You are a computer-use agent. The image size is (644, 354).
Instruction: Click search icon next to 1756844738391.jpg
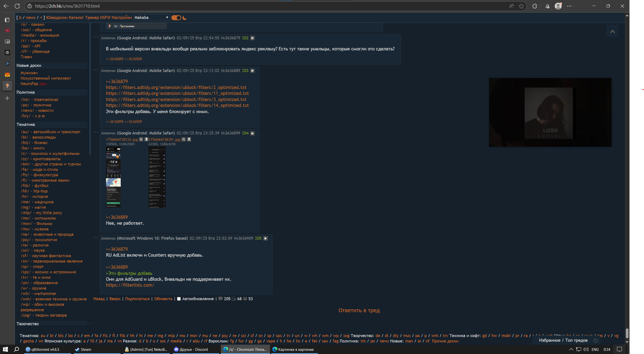coord(183,139)
